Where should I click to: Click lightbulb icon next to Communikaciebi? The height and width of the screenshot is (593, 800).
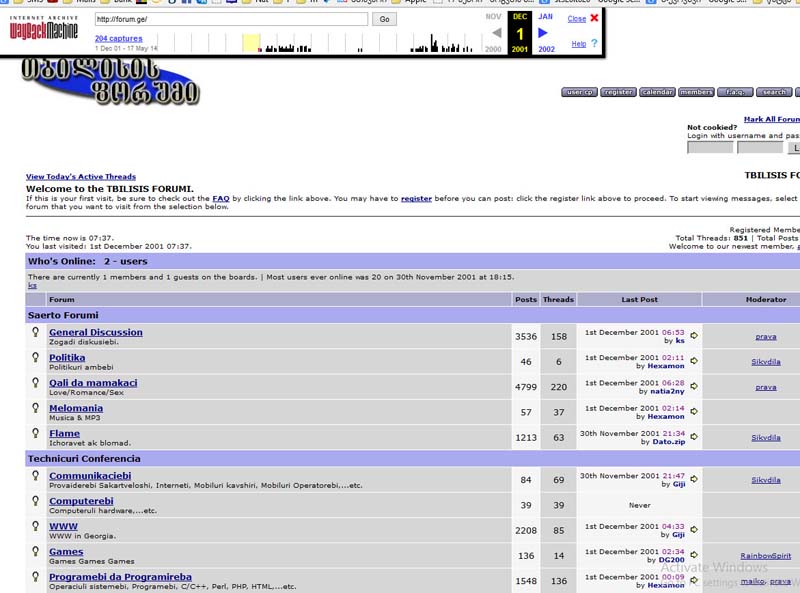click(35, 475)
